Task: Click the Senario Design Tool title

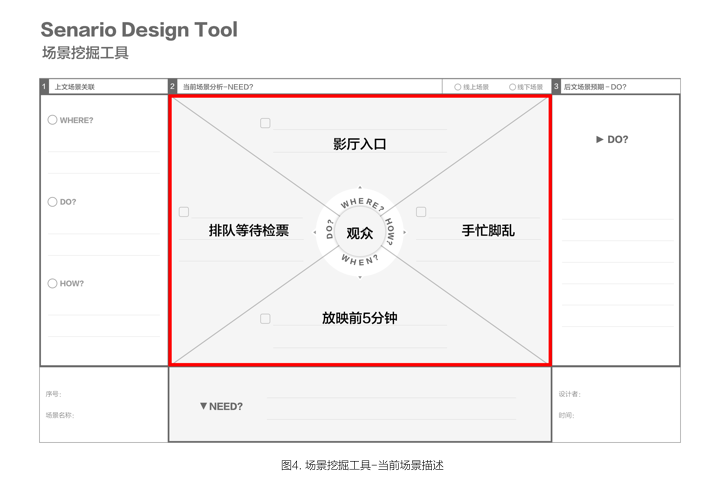Action: click(139, 30)
